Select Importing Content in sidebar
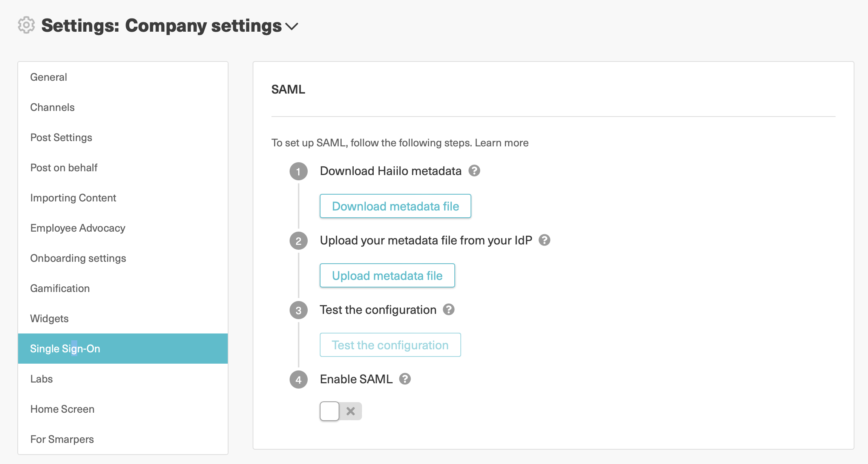 (123, 198)
